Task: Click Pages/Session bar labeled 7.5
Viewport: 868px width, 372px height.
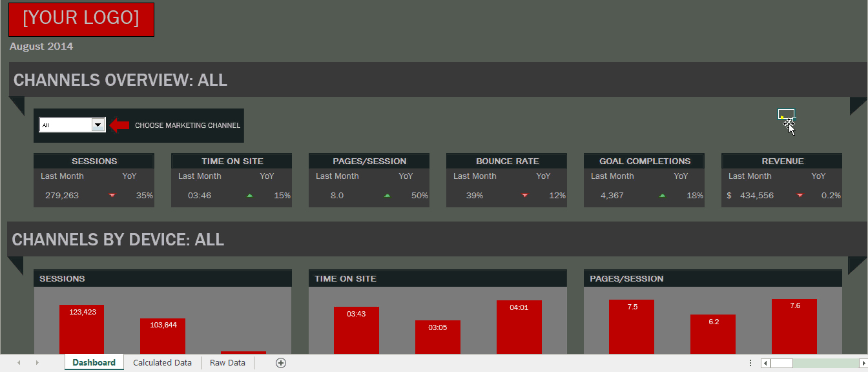Action: point(632,327)
